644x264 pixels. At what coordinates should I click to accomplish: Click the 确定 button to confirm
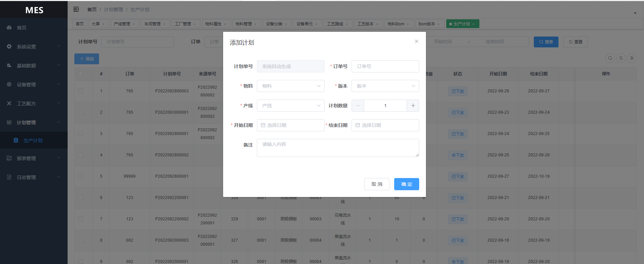(406, 184)
